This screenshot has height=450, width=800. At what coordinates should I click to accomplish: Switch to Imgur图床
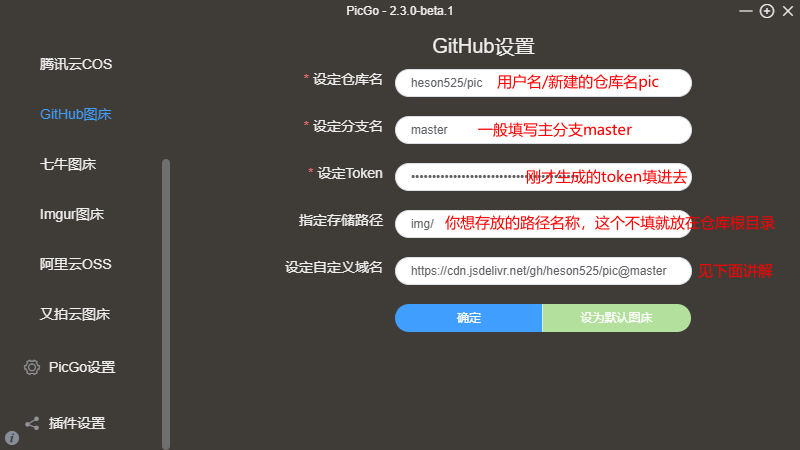point(72,214)
